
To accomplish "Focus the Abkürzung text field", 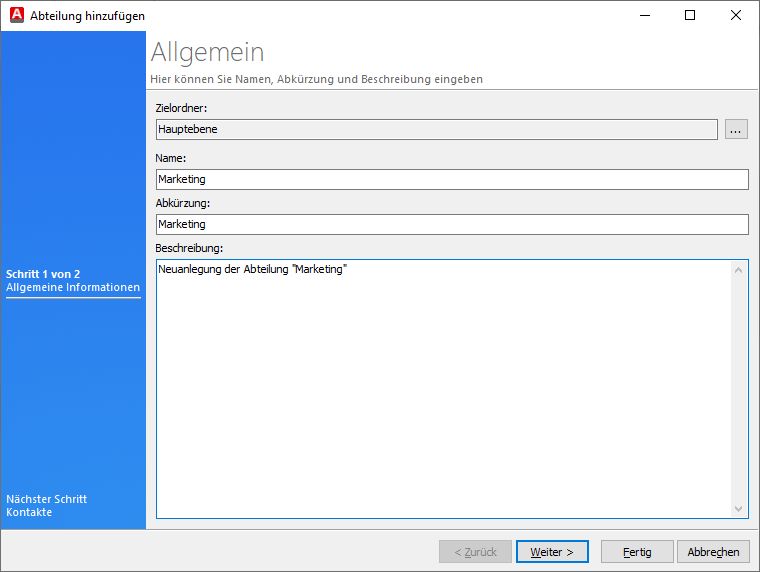I will (x=452, y=224).
